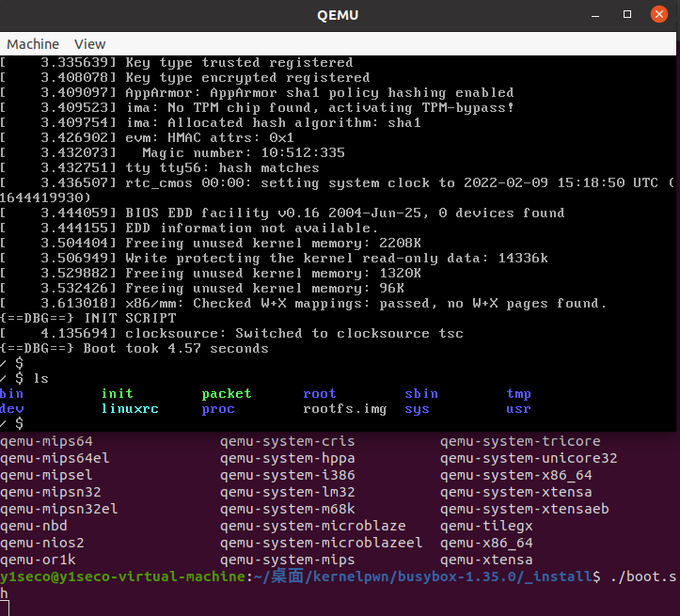The width and height of the screenshot is (680, 616).
Task: Click 'qemu-system-xtensa' in background terminal
Action: [x=516, y=492]
